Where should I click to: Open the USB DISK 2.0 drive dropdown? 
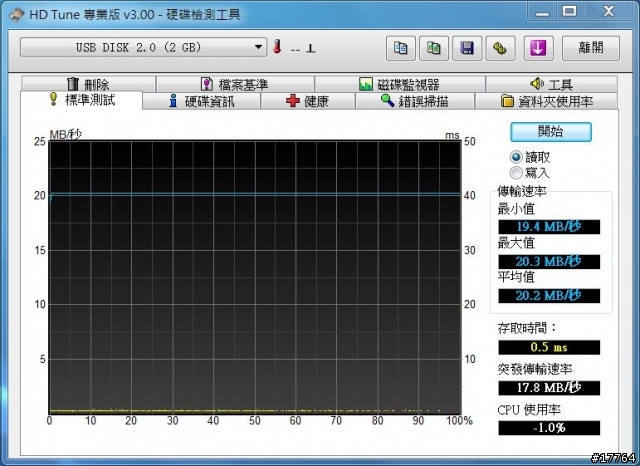pyautogui.click(x=143, y=47)
